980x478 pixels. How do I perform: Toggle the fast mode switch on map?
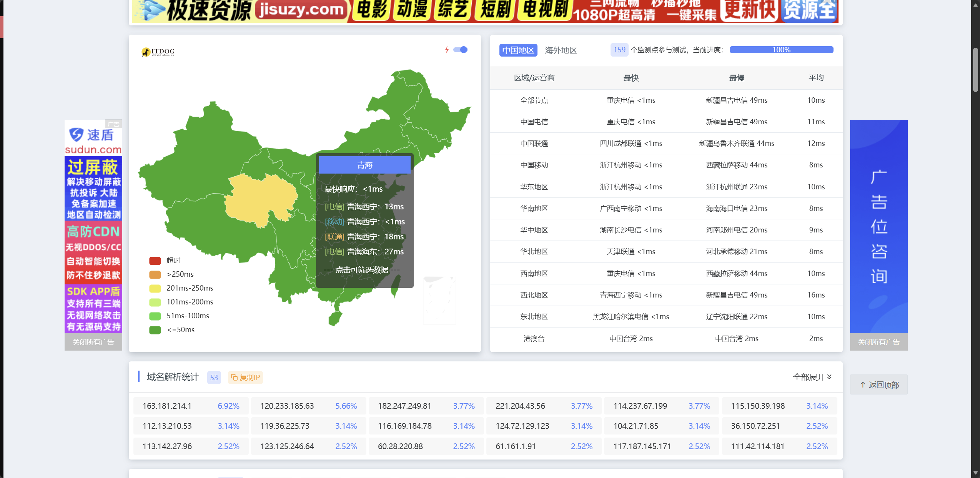pos(460,50)
